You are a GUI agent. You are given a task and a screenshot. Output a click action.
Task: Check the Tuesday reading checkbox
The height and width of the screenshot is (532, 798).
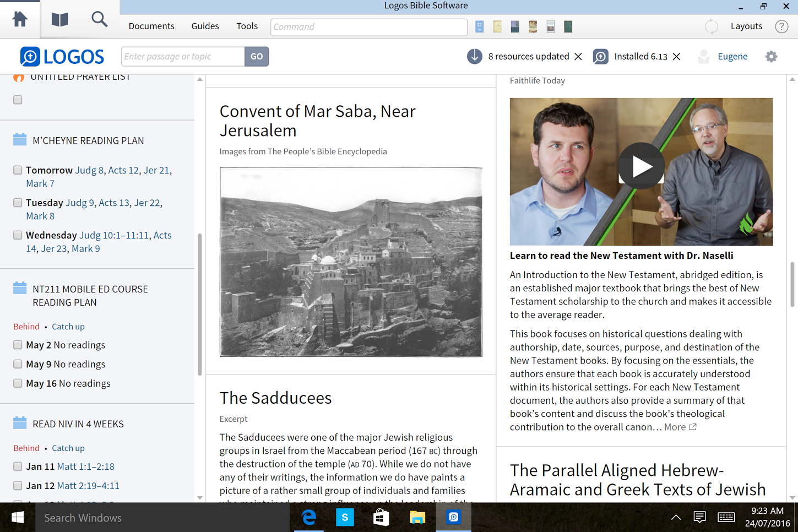[18, 203]
